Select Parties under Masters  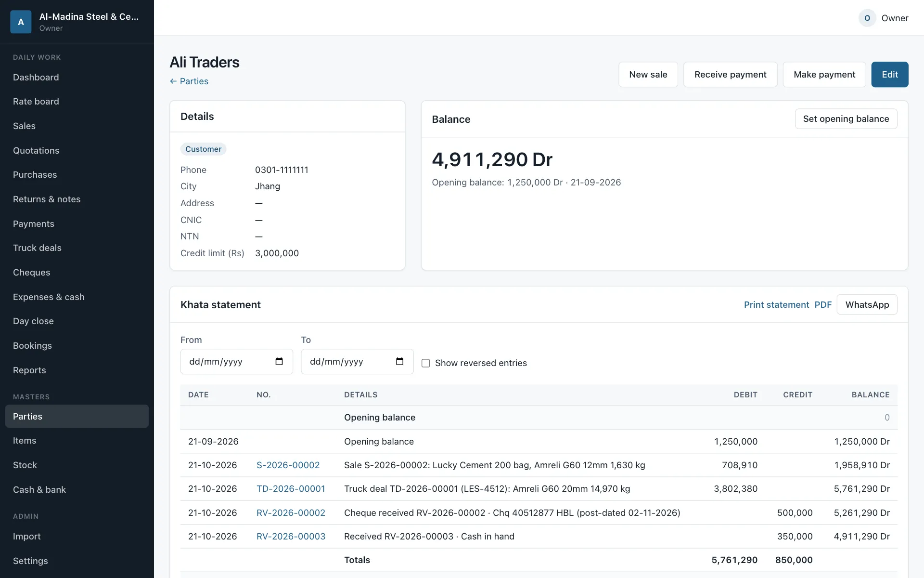click(77, 416)
